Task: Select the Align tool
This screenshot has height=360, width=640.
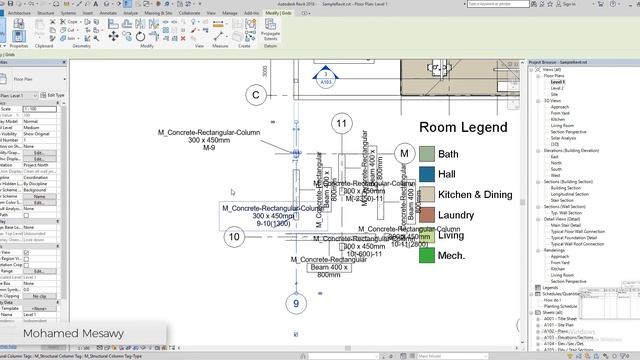Action: pyautogui.click(x=113, y=24)
